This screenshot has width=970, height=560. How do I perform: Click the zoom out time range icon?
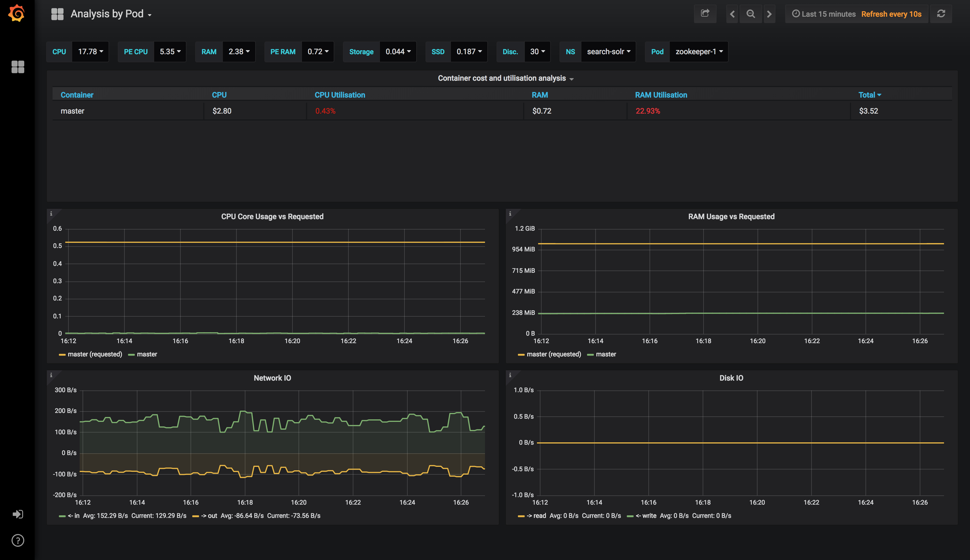tap(750, 14)
